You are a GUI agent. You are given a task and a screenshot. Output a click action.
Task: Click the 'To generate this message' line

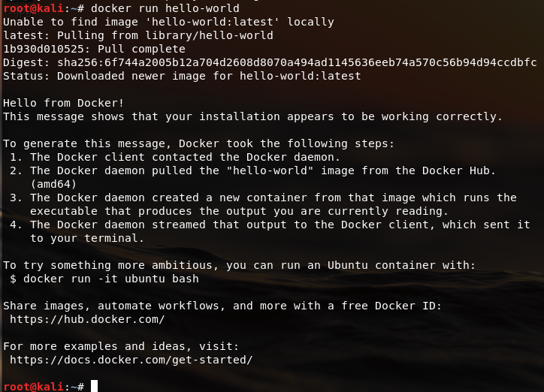pos(199,143)
